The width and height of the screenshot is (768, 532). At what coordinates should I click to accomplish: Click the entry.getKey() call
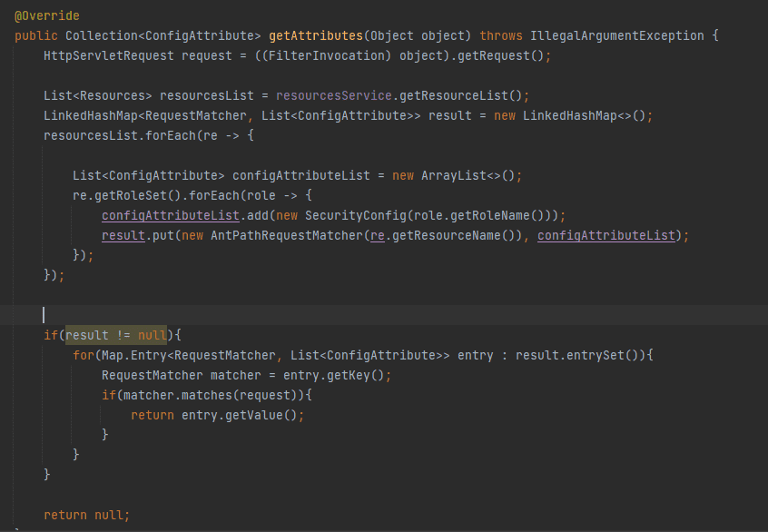click(333, 375)
